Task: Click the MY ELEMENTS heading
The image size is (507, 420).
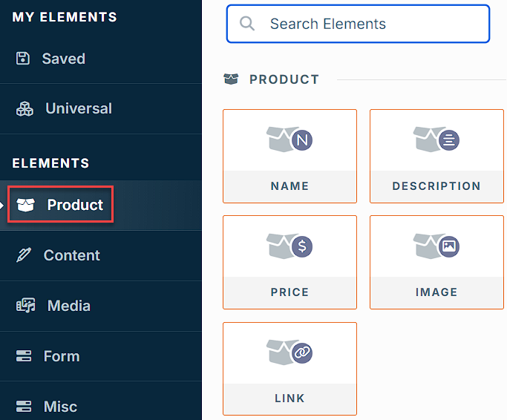Action: point(65,17)
